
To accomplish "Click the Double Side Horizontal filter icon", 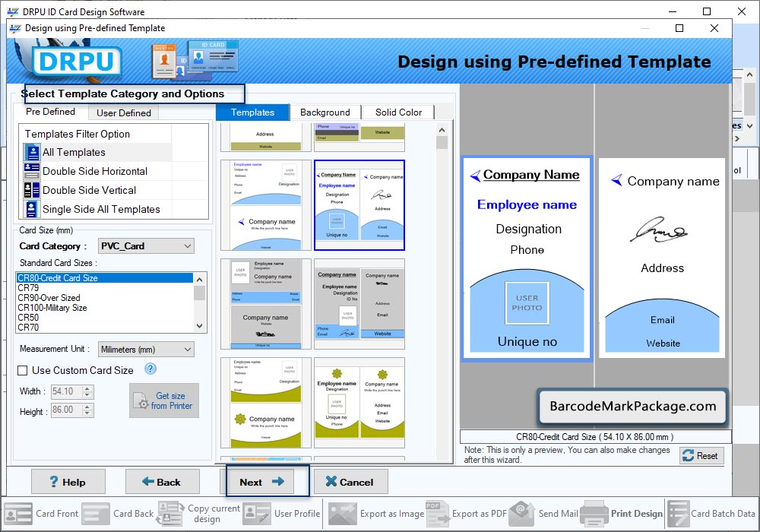I will pyautogui.click(x=32, y=171).
